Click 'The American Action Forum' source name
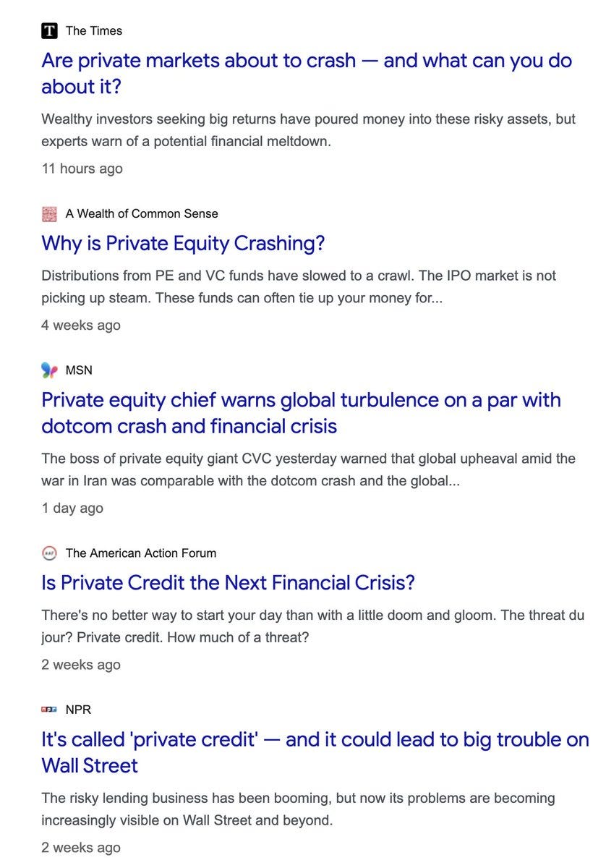This screenshot has height=868, width=606. pos(141,553)
